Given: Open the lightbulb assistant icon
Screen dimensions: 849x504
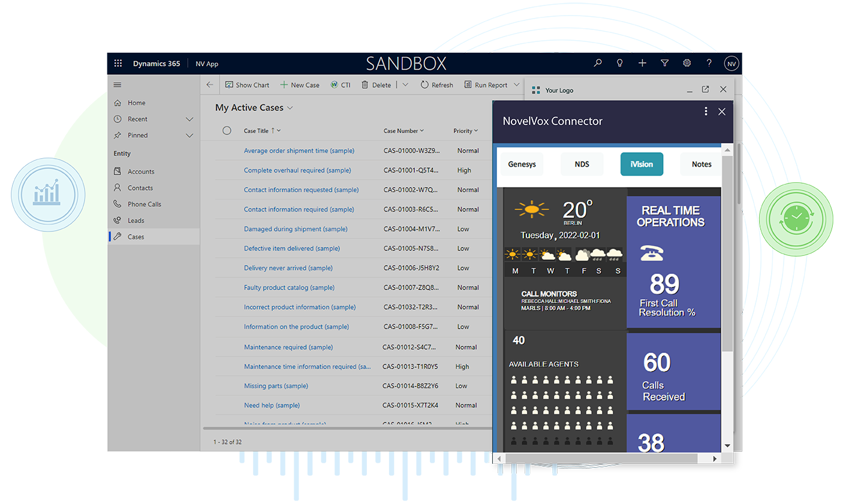Looking at the screenshot, I should (x=620, y=63).
